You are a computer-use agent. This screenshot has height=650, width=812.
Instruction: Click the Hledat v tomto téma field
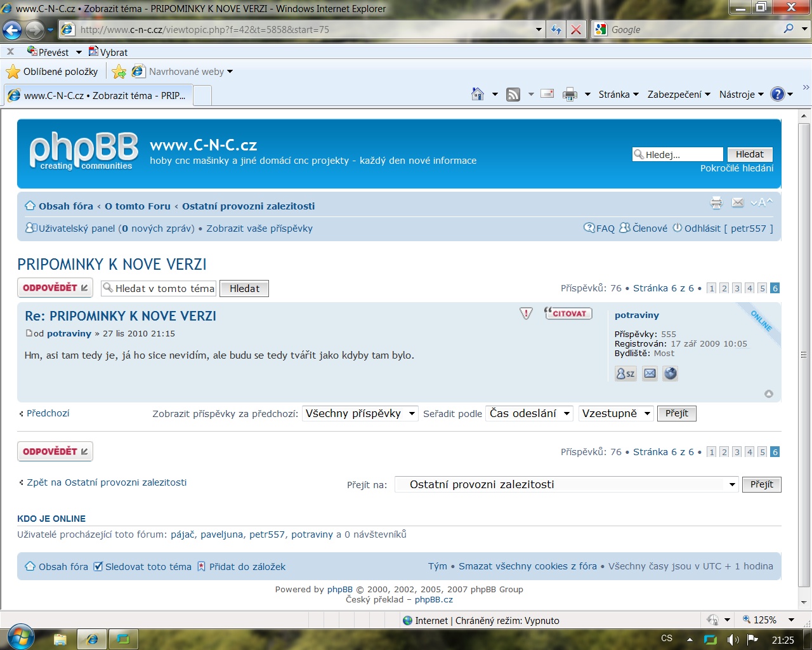click(159, 289)
